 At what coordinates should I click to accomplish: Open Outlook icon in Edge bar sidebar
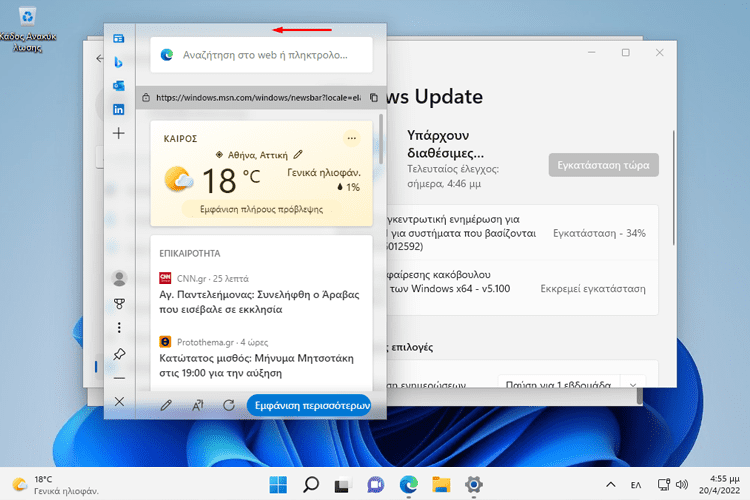pyautogui.click(x=119, y=86)
